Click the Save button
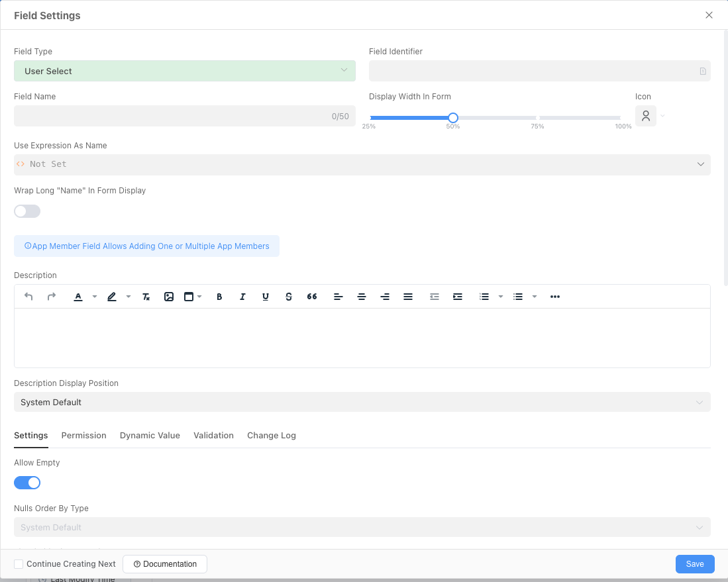Screen dimensions: 728x582 pos(695,564)
